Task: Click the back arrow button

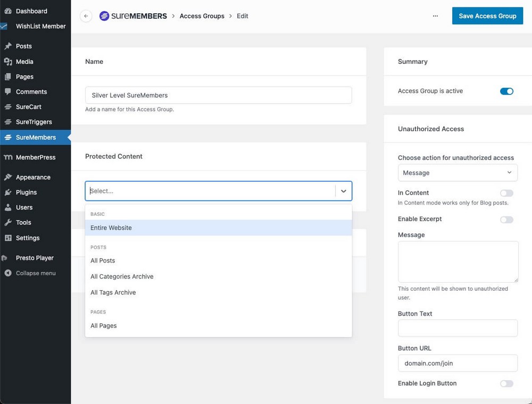Action: click(86, 16)
